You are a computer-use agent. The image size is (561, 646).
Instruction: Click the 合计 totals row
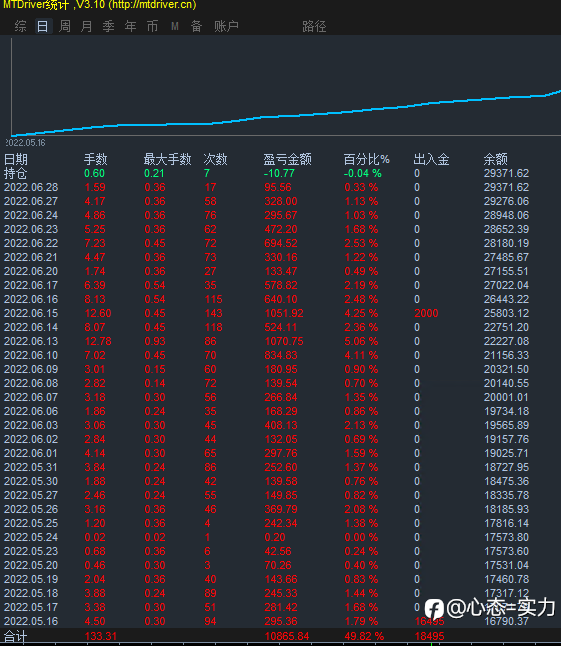(x=280, y=636)
